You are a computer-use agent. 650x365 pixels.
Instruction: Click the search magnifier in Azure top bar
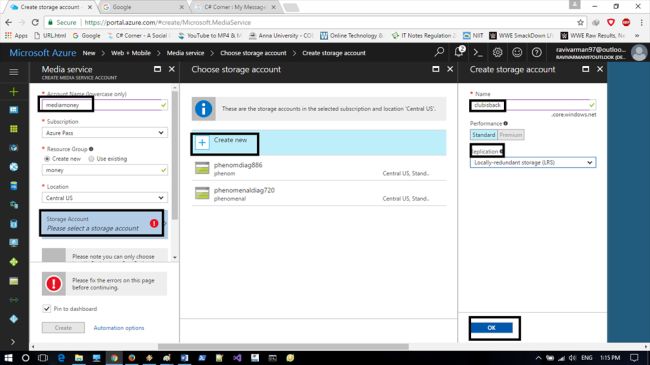(x=439, y=52)
